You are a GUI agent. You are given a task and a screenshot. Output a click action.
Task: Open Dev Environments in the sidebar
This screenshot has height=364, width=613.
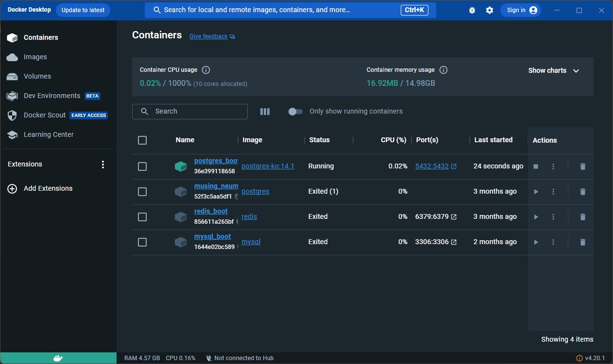(x=58, y=96)
